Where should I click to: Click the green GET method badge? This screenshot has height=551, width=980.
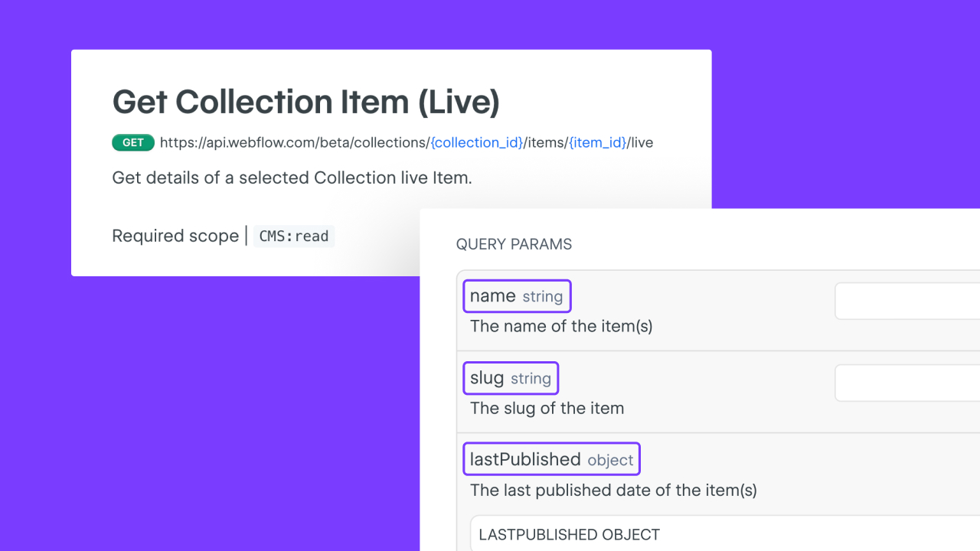point(133,142)
